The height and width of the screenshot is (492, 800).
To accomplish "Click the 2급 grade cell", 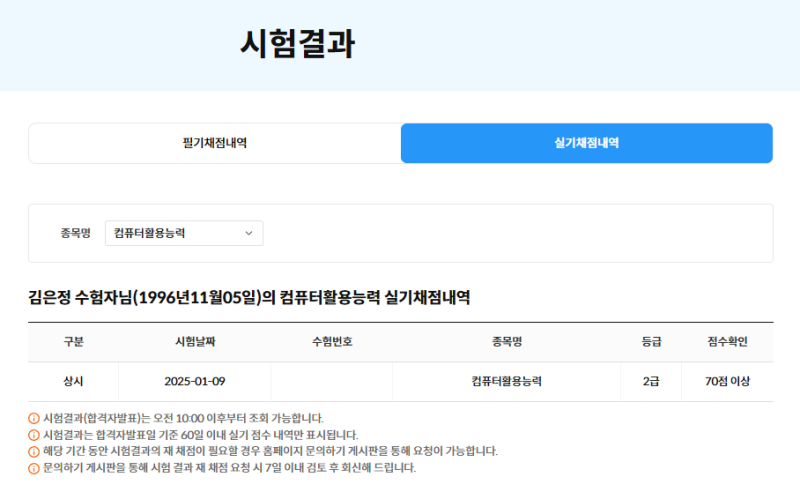I will (x=651, y=381).
